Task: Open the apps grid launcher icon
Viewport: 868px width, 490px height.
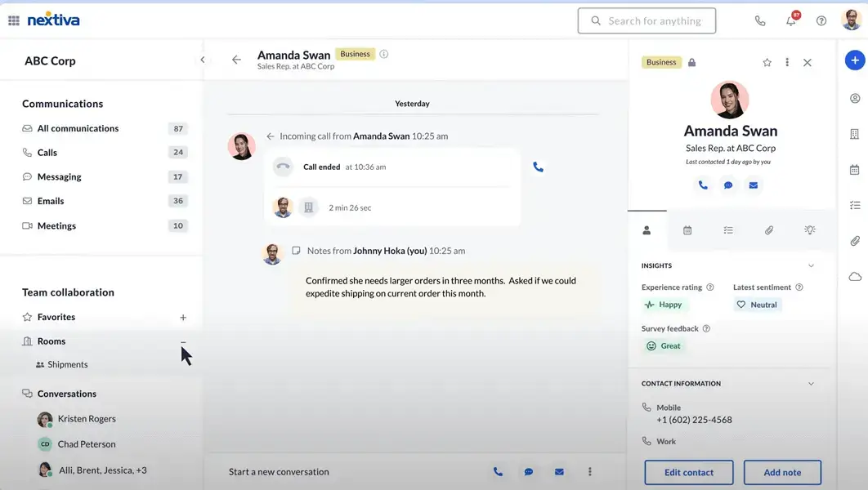Action: 13,20
